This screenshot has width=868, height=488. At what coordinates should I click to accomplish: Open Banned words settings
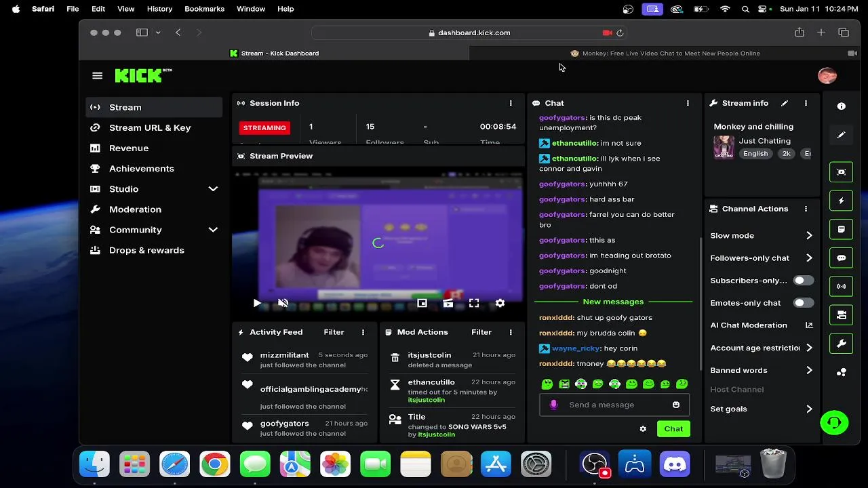pyautogui.click(x=761, y=370)
